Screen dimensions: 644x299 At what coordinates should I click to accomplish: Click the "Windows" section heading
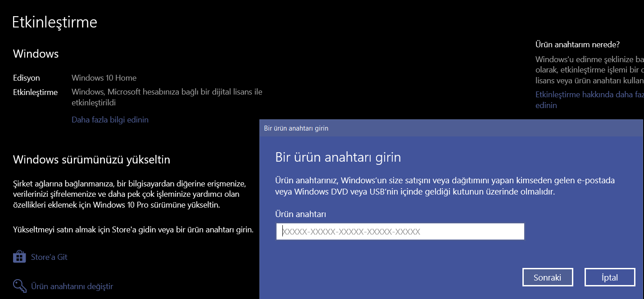[36, 54]
